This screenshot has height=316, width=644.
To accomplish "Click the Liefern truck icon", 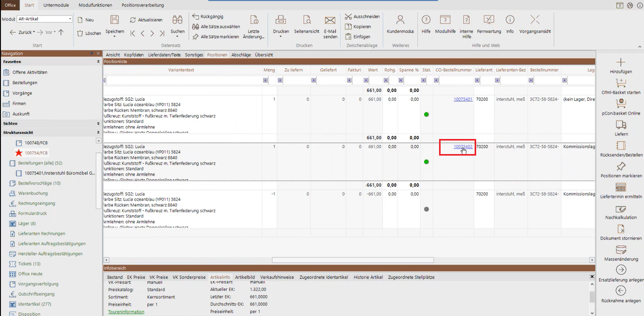I will [621, 125].
